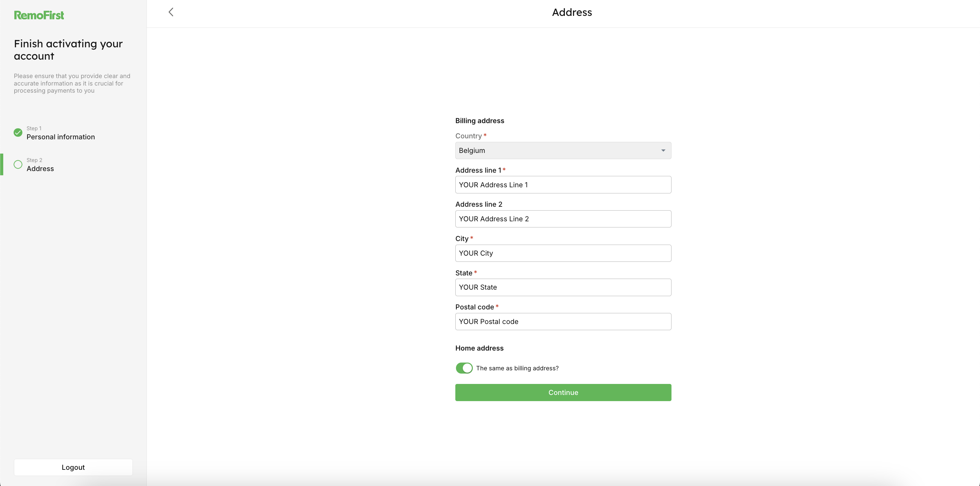The image size is (980, 486).
Task: Click into the State input field
Action: point(563,287)
